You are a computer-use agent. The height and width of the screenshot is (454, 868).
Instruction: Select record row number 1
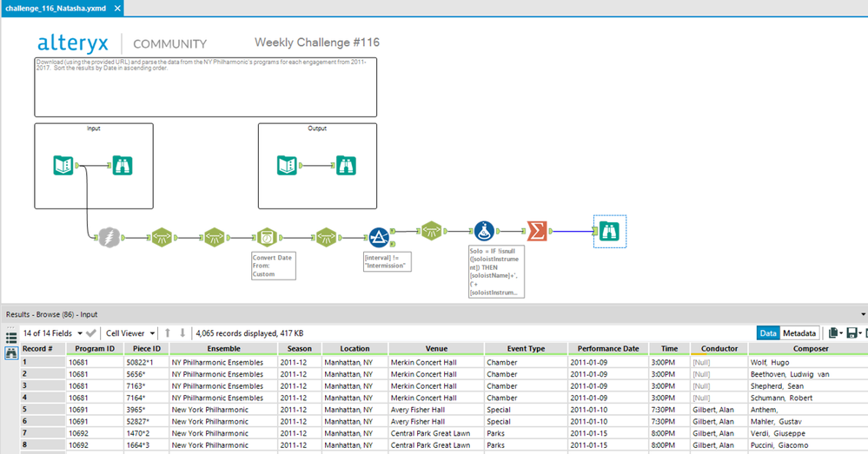tap(43, 362)
